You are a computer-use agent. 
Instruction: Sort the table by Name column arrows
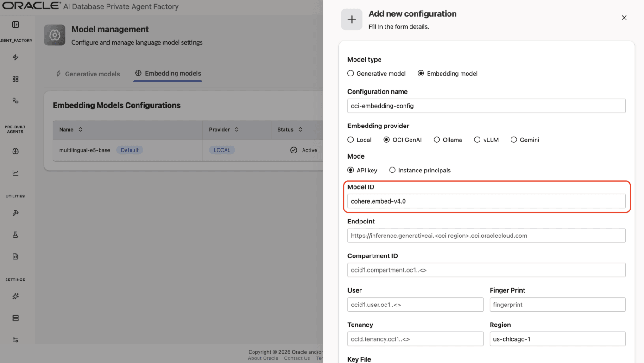(80, 130)
